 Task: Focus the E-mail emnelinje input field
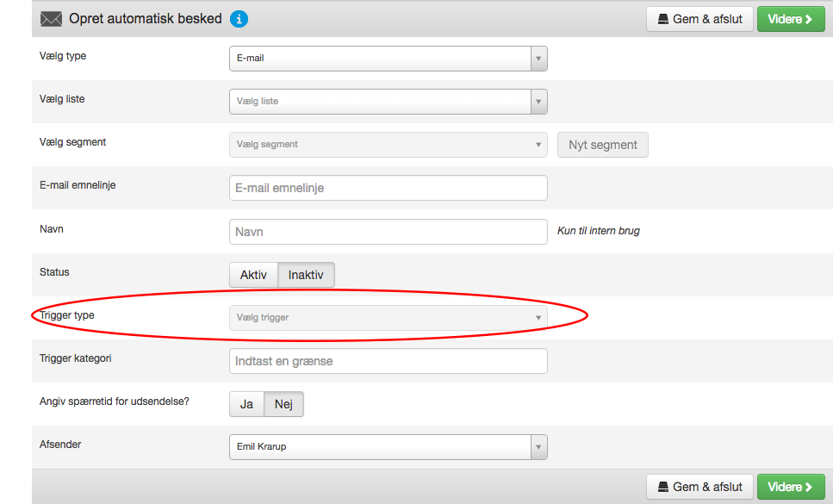pyautogui.click(x=389, y=188)
